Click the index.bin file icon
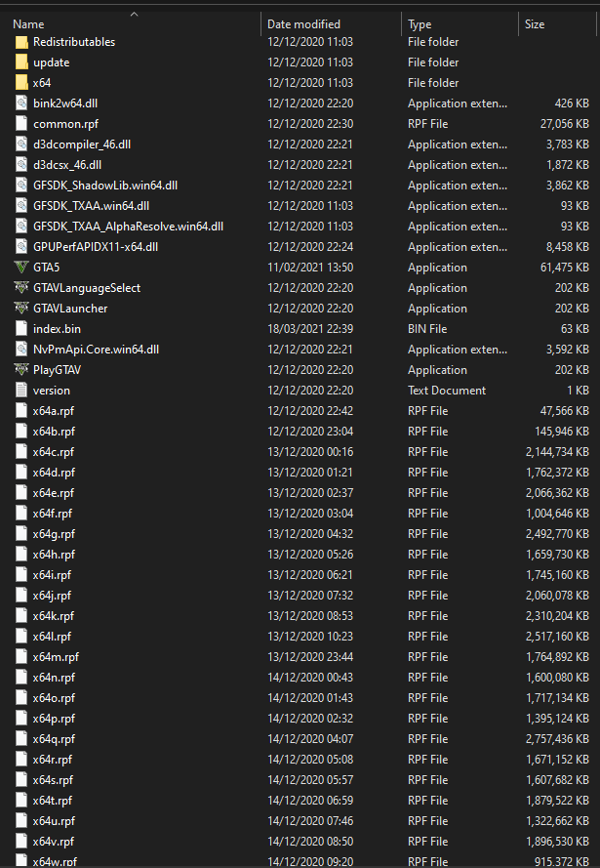Screen dimensions: 600x868 point(21,329)
